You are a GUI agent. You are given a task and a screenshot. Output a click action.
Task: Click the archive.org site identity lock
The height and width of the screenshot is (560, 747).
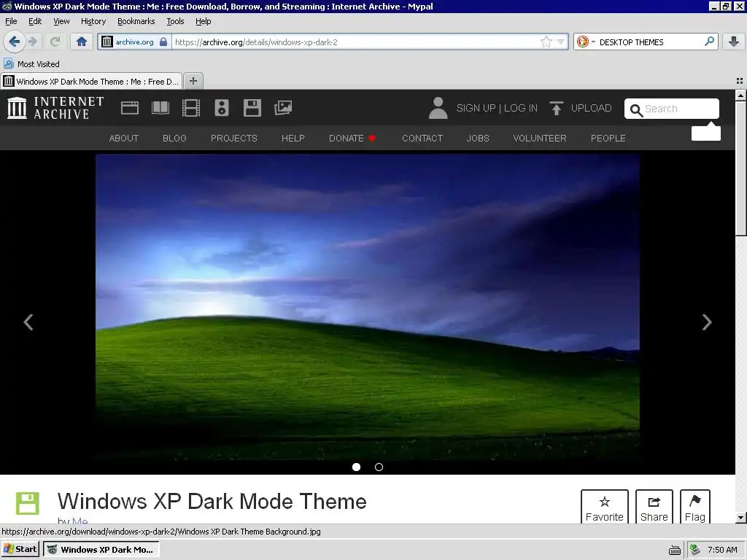[x=163, y=42]
